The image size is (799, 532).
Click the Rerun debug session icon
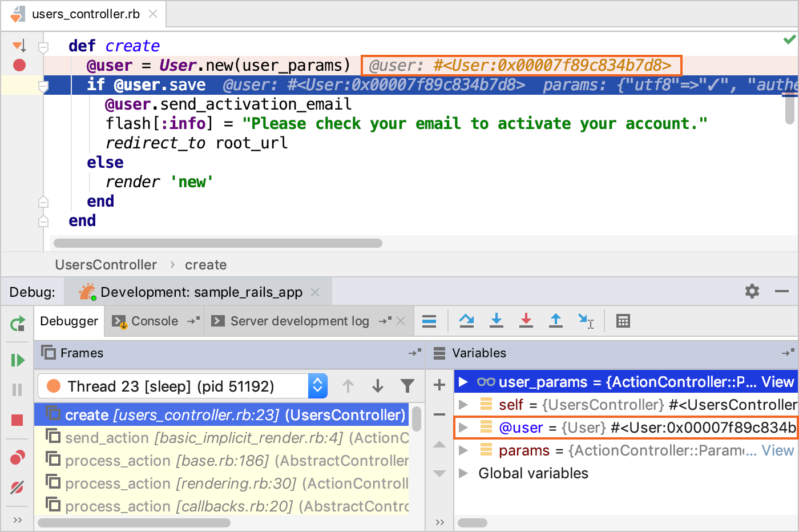18,324
